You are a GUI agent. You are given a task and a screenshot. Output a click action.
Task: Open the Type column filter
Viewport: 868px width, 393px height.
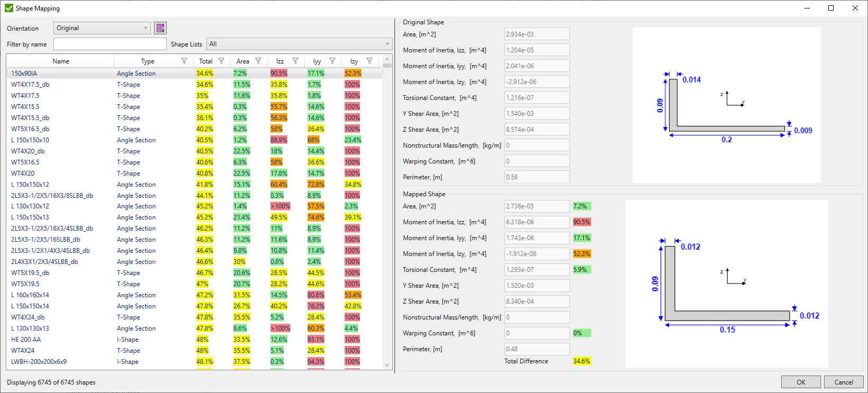184,61
